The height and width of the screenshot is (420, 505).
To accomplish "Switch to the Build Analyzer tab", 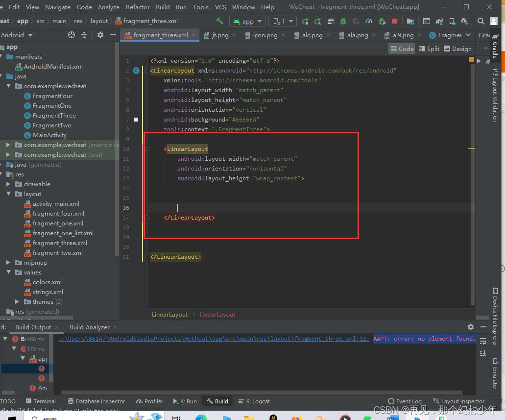I will click(89, 327).
